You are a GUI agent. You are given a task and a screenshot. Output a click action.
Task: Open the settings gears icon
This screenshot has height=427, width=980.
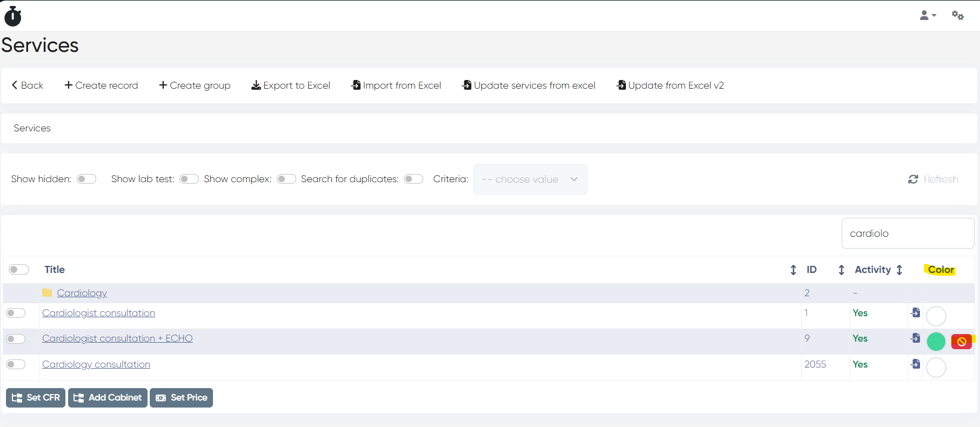[x=957, y=16]
